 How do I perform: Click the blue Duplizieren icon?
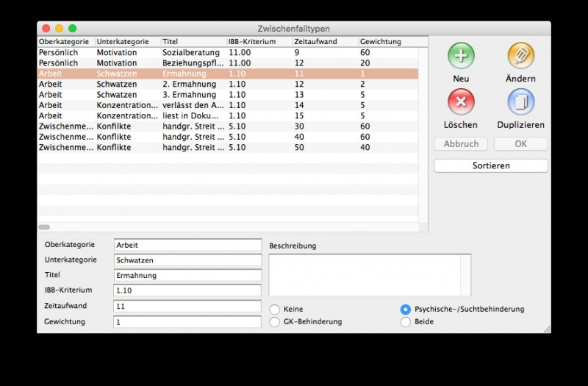click(520, 102)
